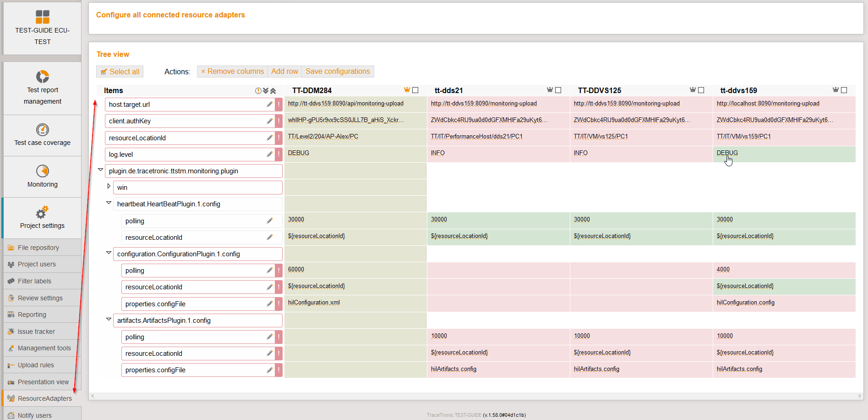The image size is (868, 420).
Task: Select the TT-DDVS125 column checkbox
Action: point(701,90)
